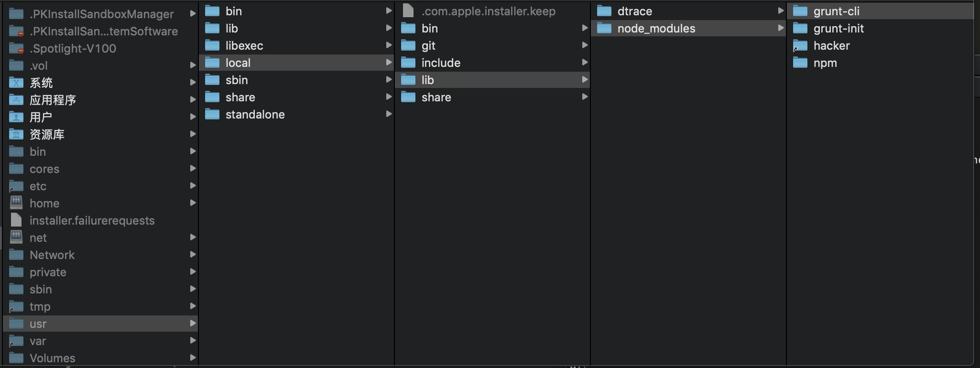Screen dimensions: 980x368
Task: Click the net volume icon
Action: 16,238
